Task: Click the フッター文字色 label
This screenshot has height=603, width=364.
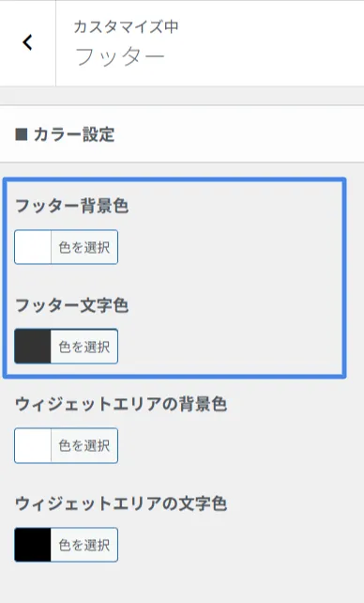Action: (71, 305)
